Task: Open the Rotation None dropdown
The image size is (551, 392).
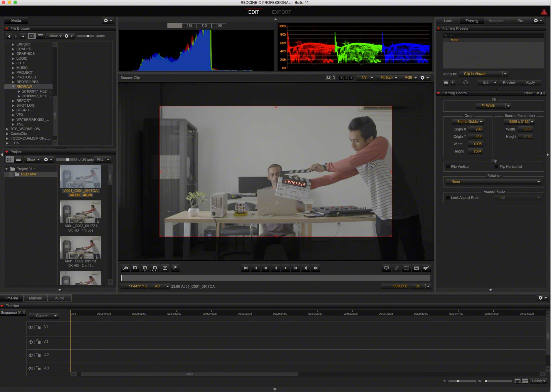Action: coord(493,182)
